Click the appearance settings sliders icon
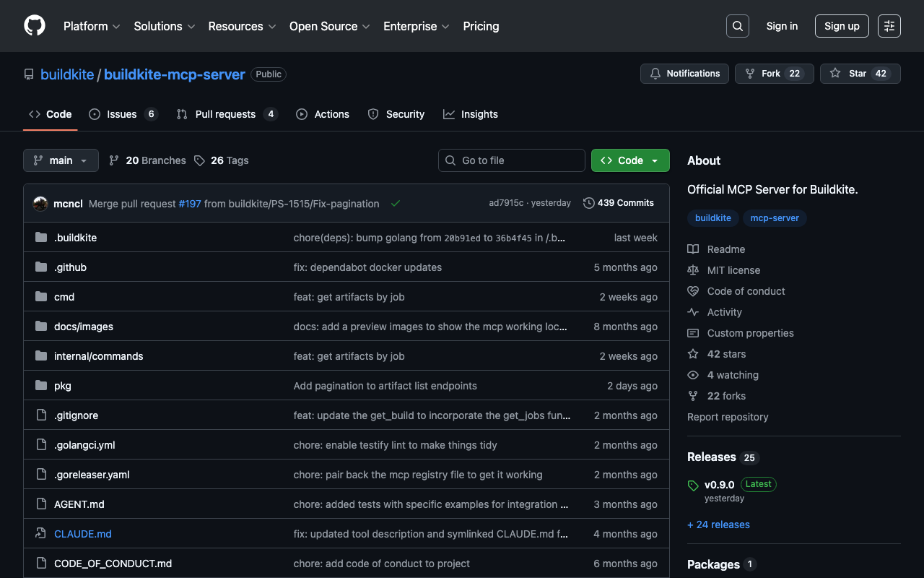The width and height of the screenshot is (924, 578). (889, 26)
